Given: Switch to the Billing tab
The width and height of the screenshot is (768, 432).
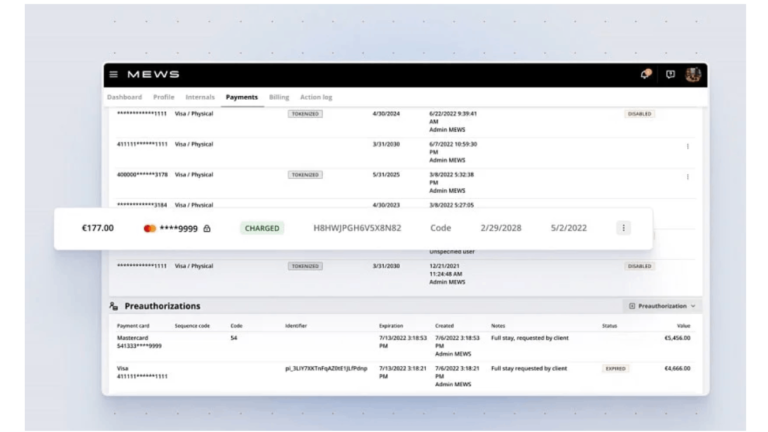Looking at the screenshot, I should pyautogui.click(x=279, y=97).
